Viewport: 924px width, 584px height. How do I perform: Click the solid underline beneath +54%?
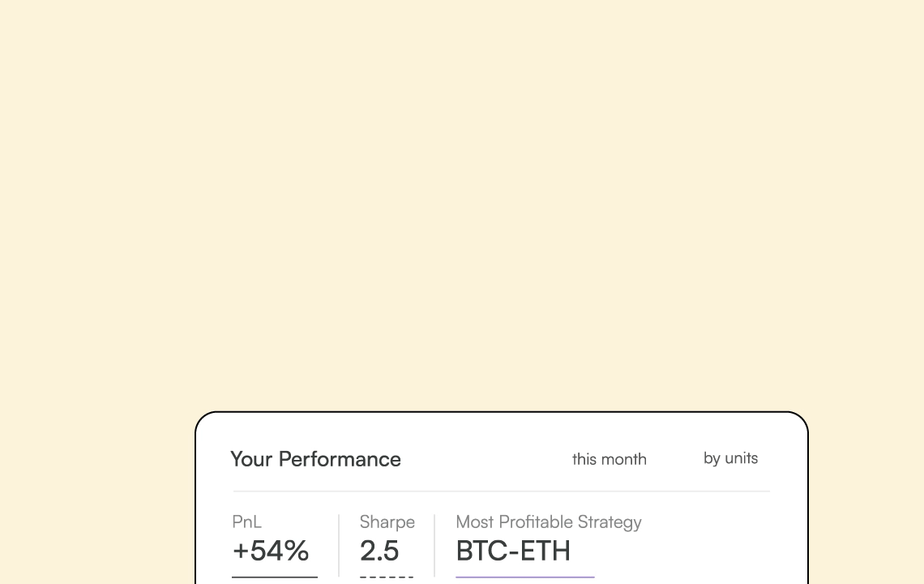point(274,577)
